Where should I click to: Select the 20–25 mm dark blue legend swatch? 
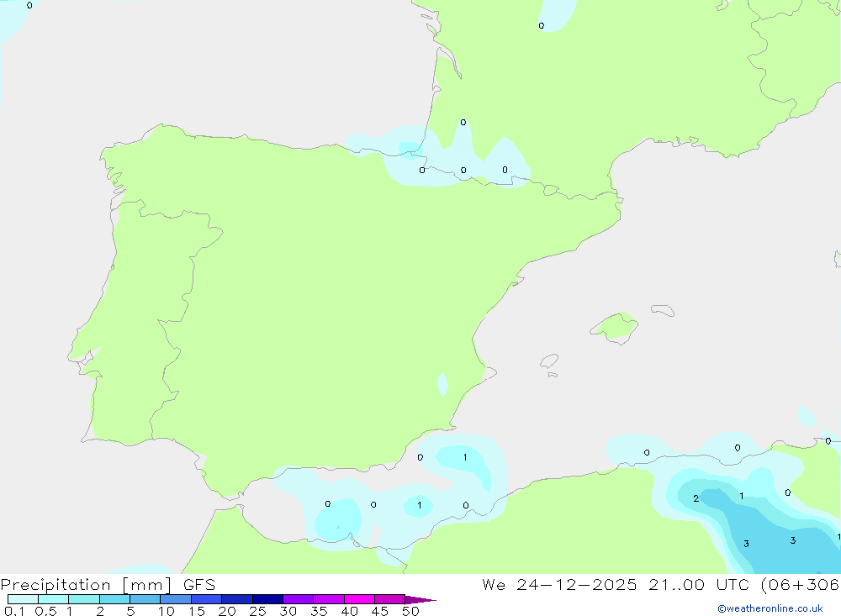click(236, 599)
